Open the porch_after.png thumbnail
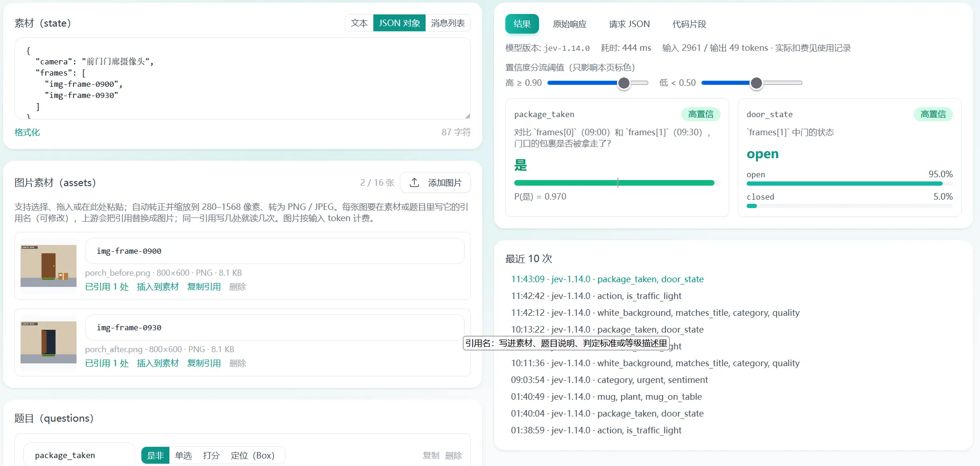This screenshot has height=466, width=980. click(x=49, y=342)
